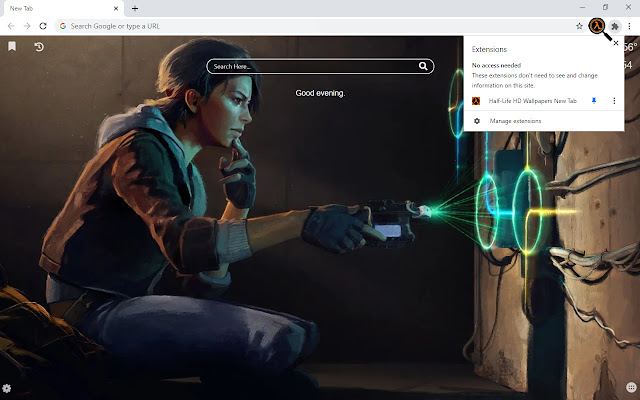Open Chrome three-dot menu

[x=629, y=26]
